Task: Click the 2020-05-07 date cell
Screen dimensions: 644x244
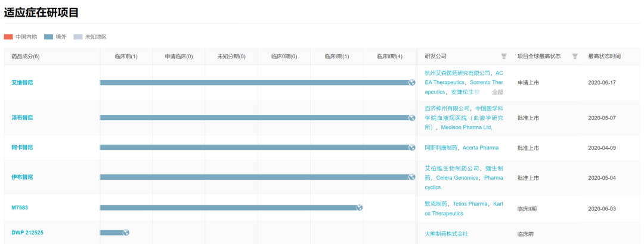Action: tap(602, 118)
